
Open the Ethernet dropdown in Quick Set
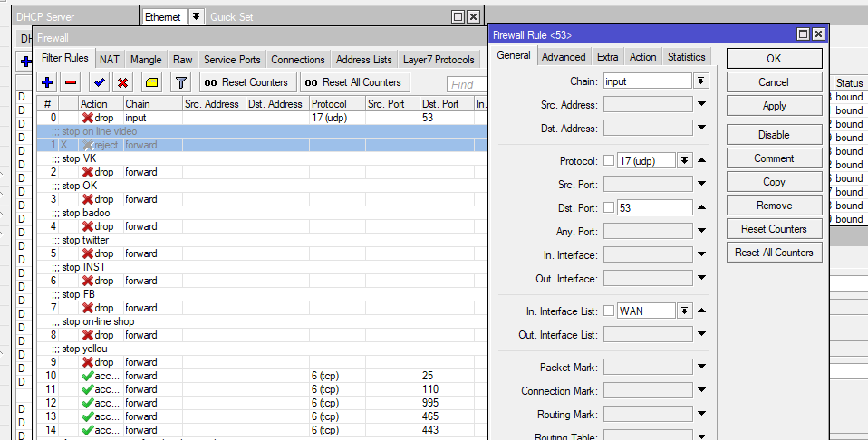coord(196,17)
